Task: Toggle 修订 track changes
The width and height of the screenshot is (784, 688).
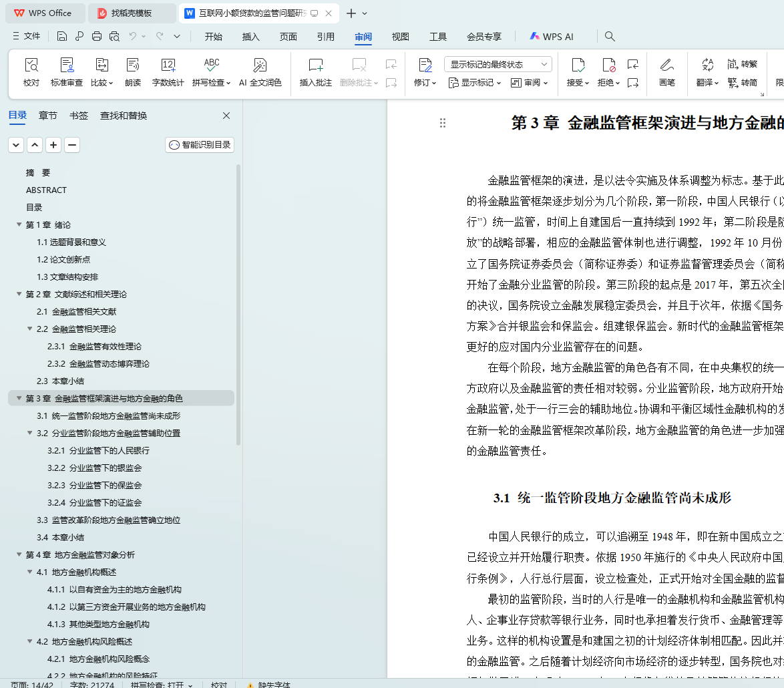Action: (x=425, y=72)
